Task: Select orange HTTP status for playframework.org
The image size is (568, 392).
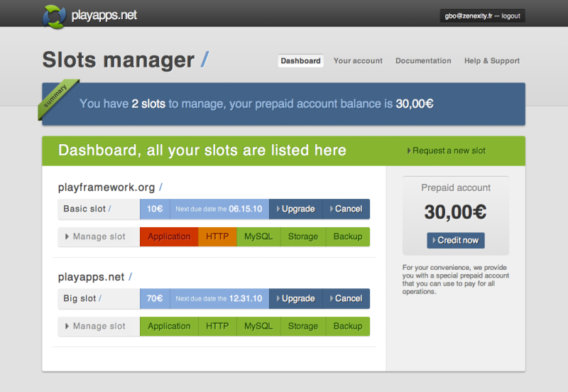Action: [x=217, y=236]
